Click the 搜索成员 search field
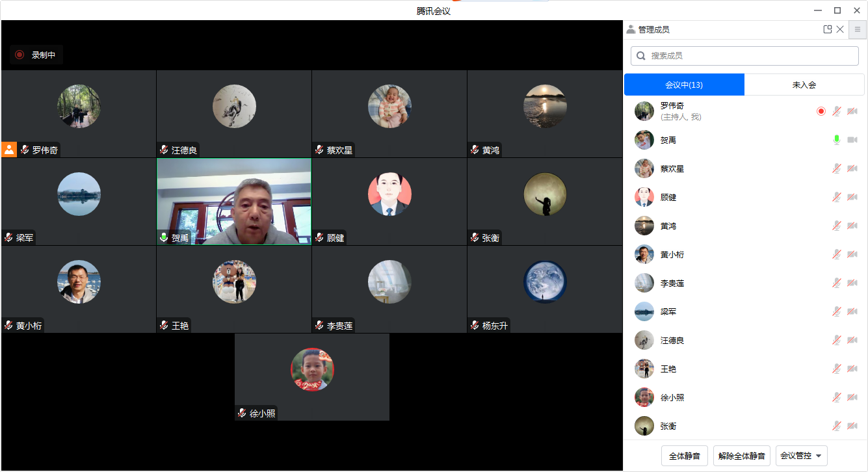This screenshot has height=472, width=868. coord(744,56)
